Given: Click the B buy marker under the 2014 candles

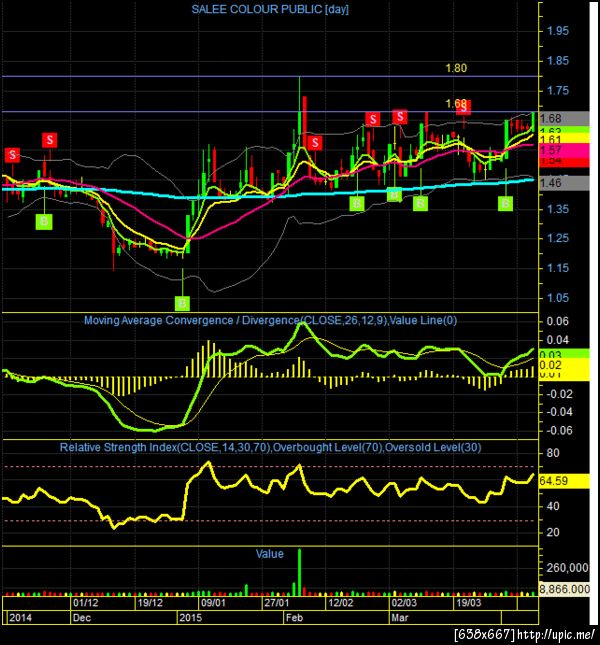Looking at the screenshot, I should (x=44, y=222).
